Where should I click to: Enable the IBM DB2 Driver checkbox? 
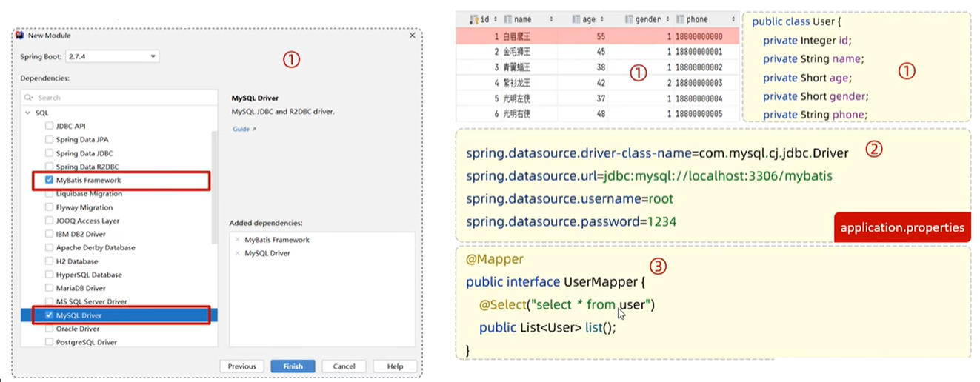(x=49, y=234)
